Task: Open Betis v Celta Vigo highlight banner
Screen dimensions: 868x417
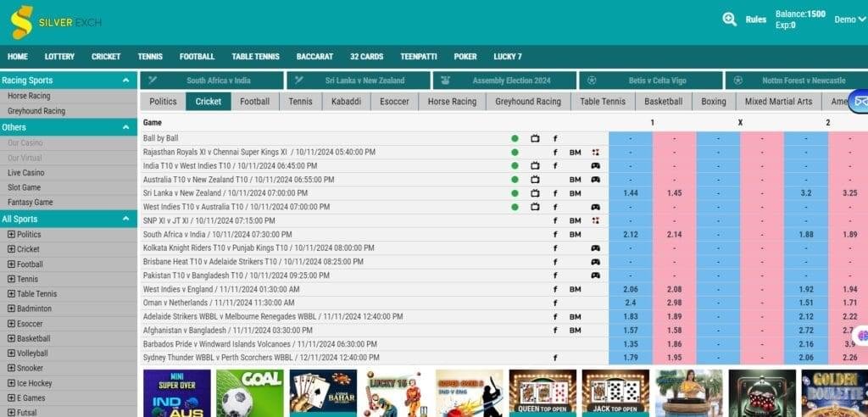Action: (x=650, y=81)
